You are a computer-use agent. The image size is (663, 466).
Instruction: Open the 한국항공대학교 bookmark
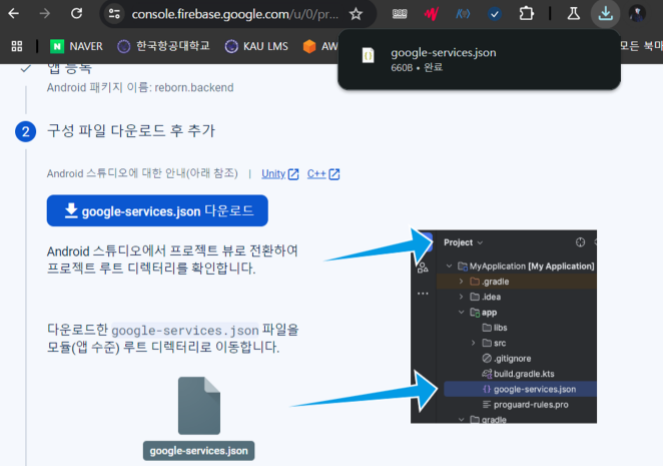[164, 46]
